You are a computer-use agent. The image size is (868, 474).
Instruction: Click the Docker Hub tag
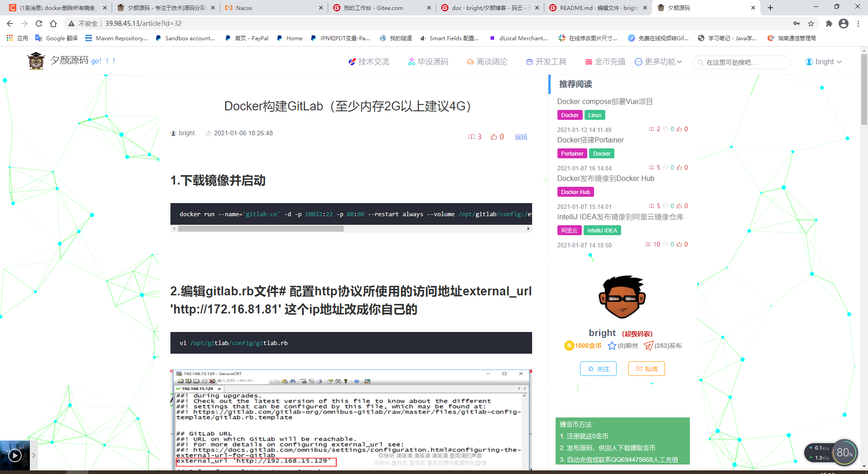576,192
